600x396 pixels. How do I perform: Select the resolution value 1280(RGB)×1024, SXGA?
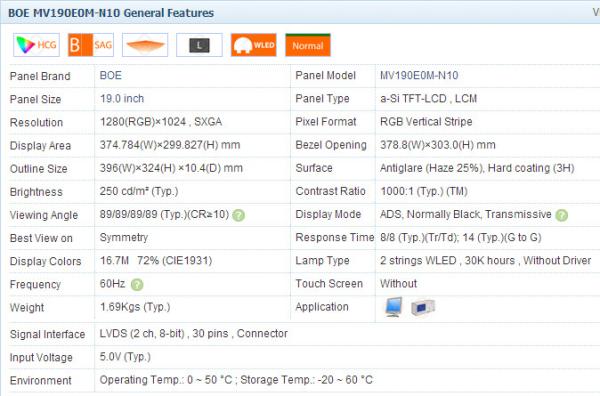click(x=161, y=122)
